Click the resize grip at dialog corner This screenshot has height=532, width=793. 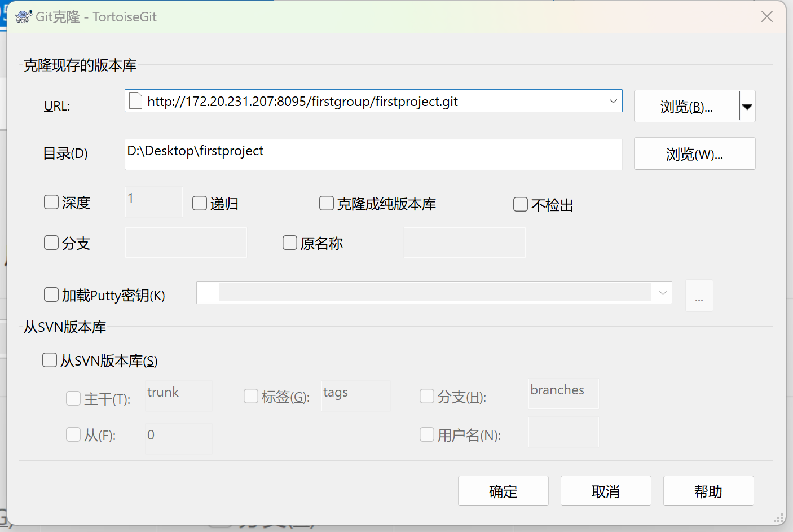[x=779, y=518]
